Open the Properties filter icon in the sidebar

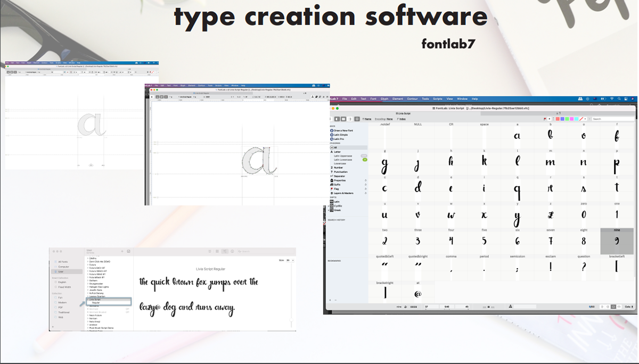(332, 180)
